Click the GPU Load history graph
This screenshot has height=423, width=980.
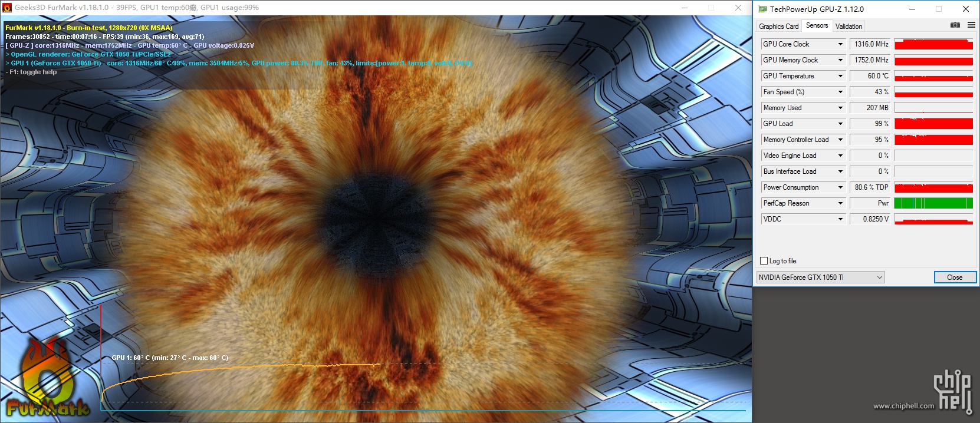[x=933, y=124]
